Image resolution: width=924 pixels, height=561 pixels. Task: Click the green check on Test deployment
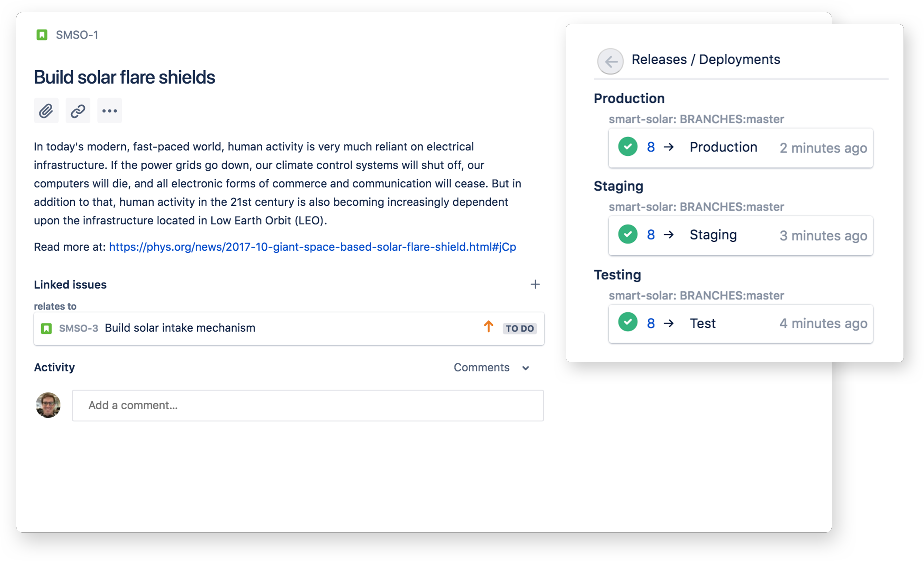(x=628, y=322)
